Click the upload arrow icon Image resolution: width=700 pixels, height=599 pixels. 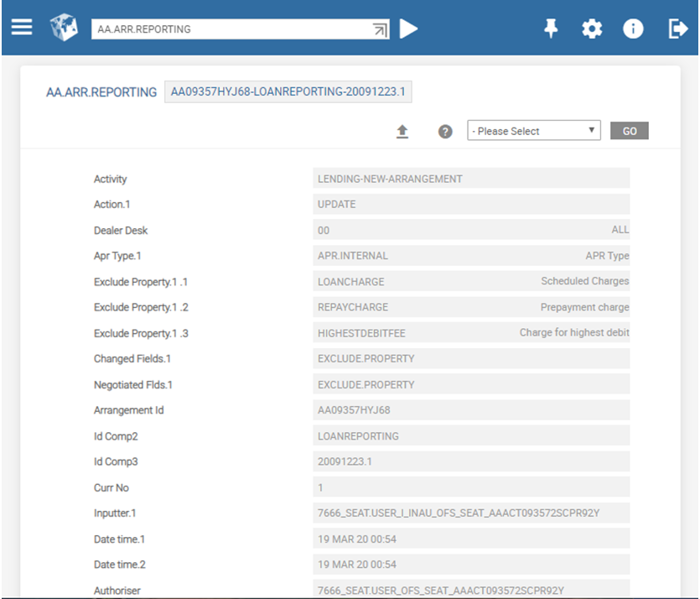click(402, 132)
